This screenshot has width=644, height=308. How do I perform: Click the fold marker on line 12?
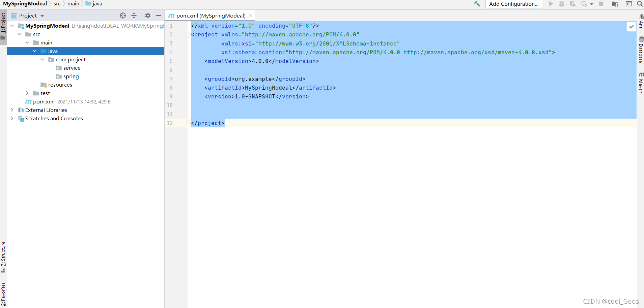pyautogui.click(x=188, y=123)
